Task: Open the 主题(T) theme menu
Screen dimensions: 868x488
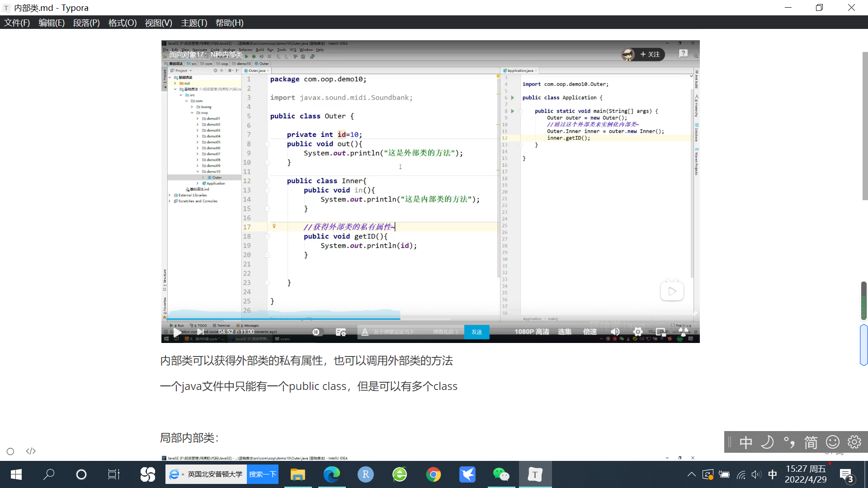Action: pos(194,23)
